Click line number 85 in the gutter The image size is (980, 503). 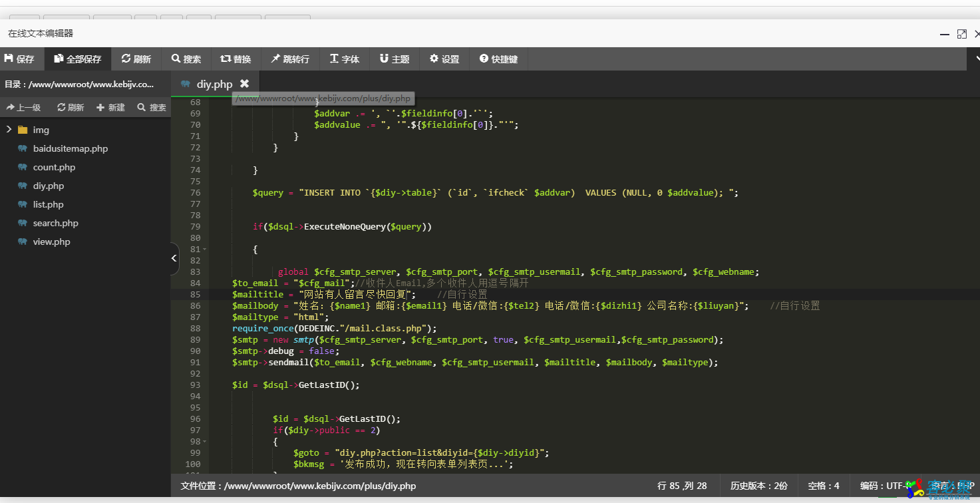pyautogui.click(x=195, y=294)
